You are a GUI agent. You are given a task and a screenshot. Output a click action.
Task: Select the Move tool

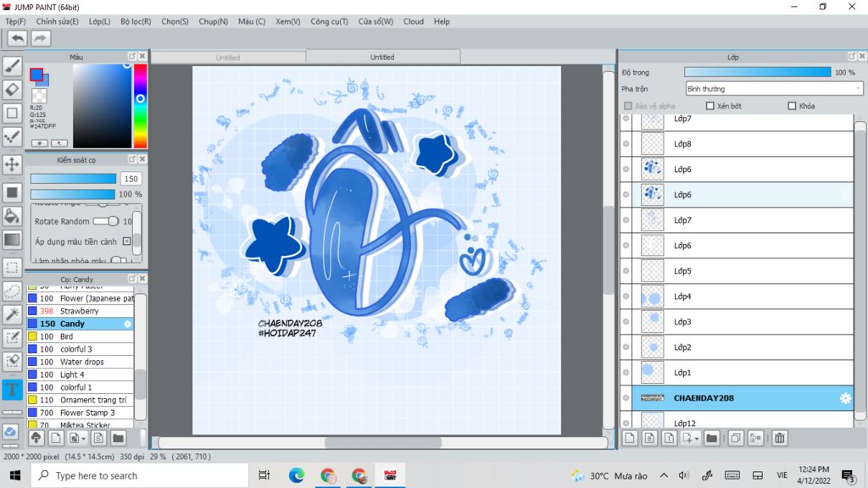pos(12,164)
